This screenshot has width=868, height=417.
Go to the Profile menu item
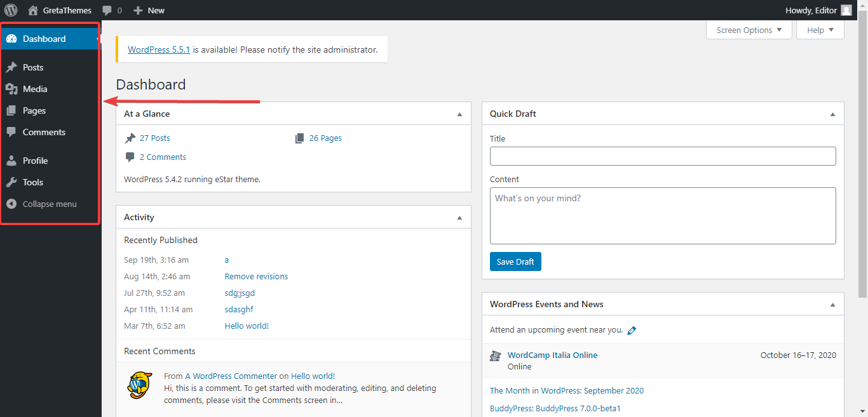click(35, 161)
